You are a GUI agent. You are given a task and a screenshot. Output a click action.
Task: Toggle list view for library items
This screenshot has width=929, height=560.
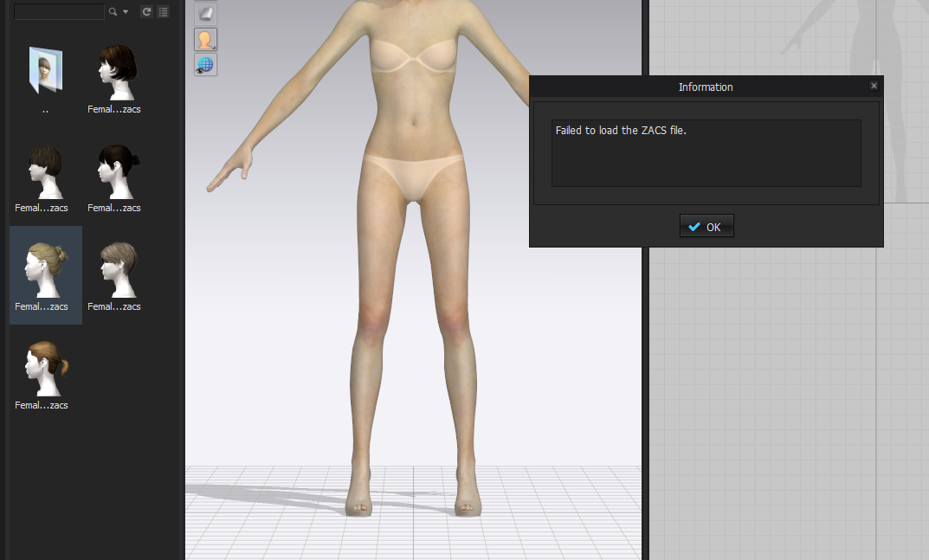click(163, 12)
